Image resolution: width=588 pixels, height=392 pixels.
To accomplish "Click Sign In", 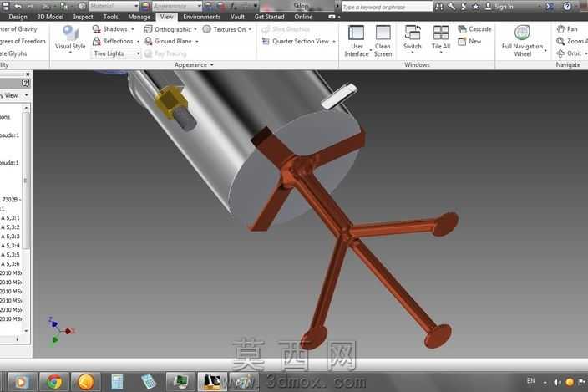I will point(499,7).
